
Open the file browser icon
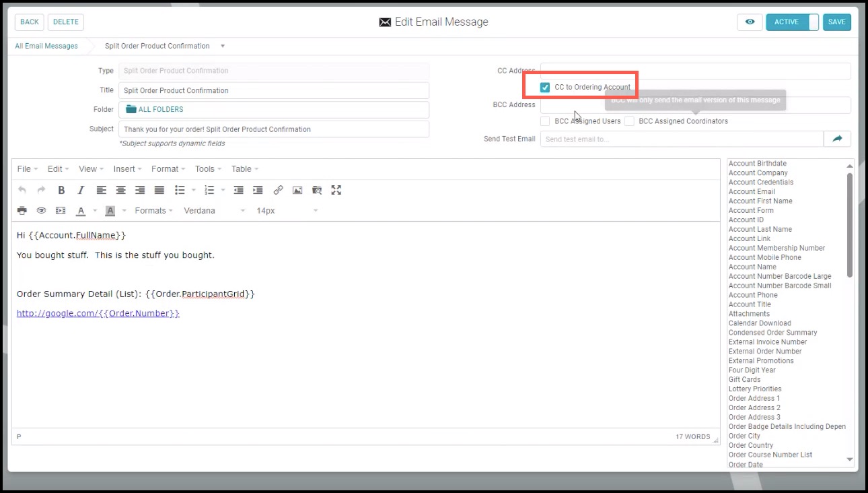coord(317,191)
